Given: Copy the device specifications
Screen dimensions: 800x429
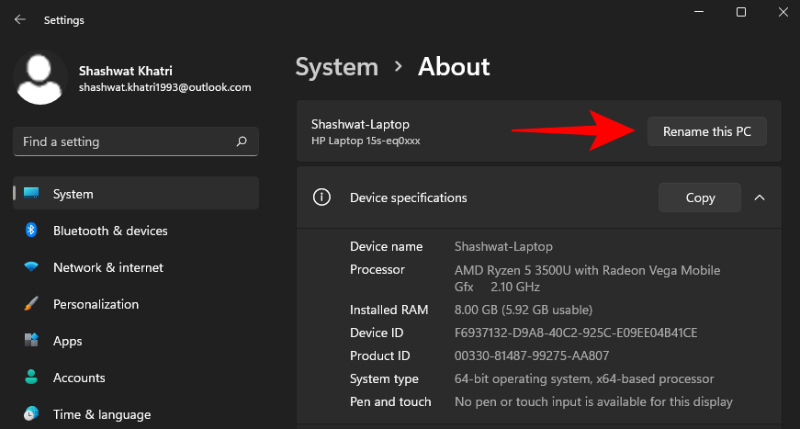Looking at the screenshot, I should click(699, 198).
